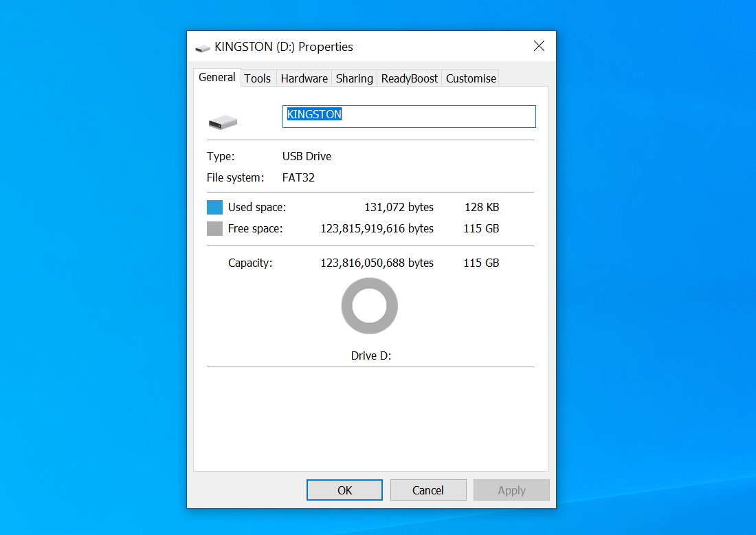756x535 pixels.
Task: Click the Drive D: label
Action: (370, 356)
